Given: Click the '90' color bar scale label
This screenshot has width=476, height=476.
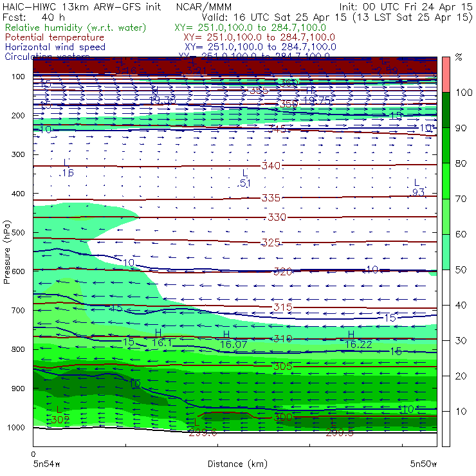Looking at the screenshot, I should tap(461, 128).
